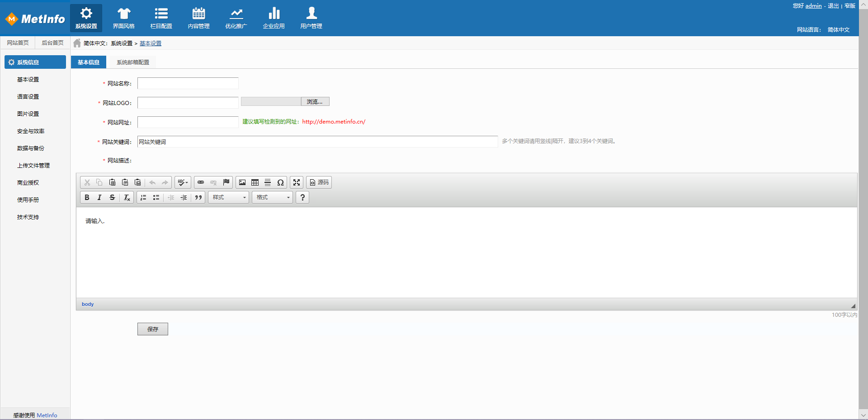868x420 pixels.
Task: Click the 浏览... browse button
Action: click(315, 101)
